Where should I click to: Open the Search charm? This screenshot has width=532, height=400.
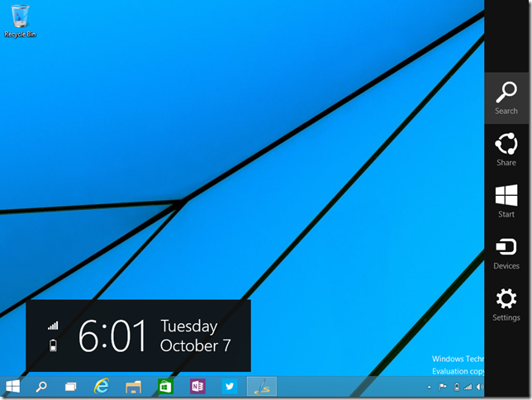coord(506,98)
